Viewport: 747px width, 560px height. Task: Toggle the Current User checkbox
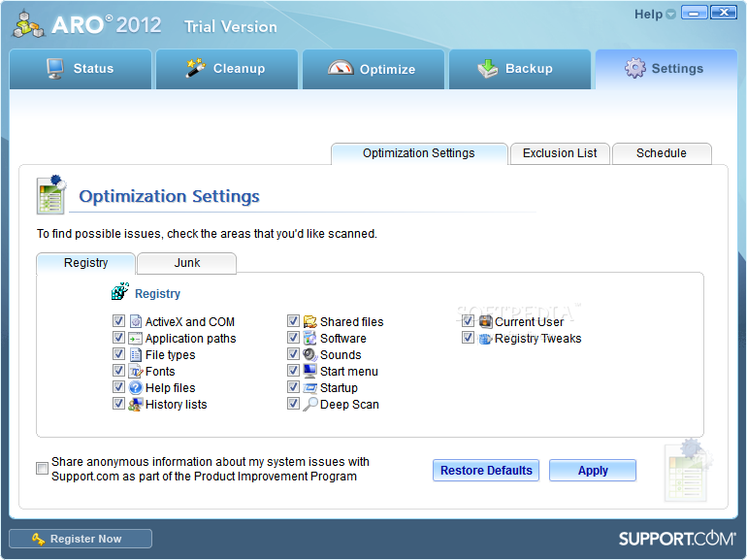468,321
